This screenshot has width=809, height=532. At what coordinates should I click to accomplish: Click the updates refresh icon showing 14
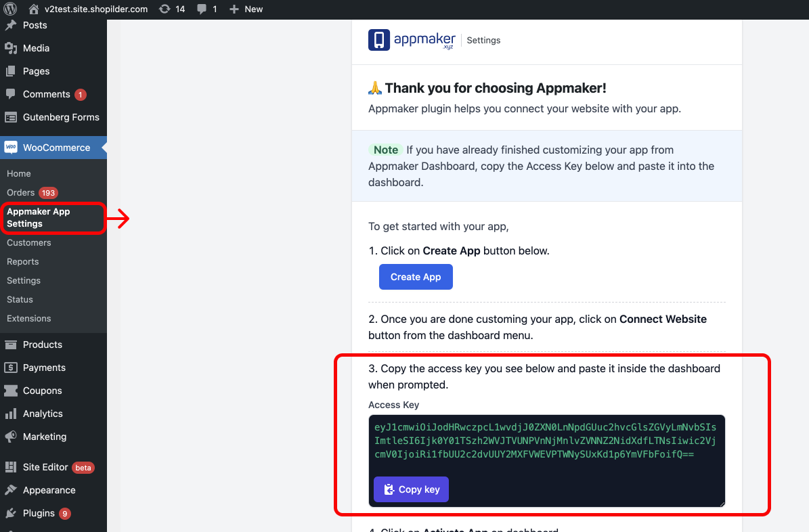click(x=165, y=9)
